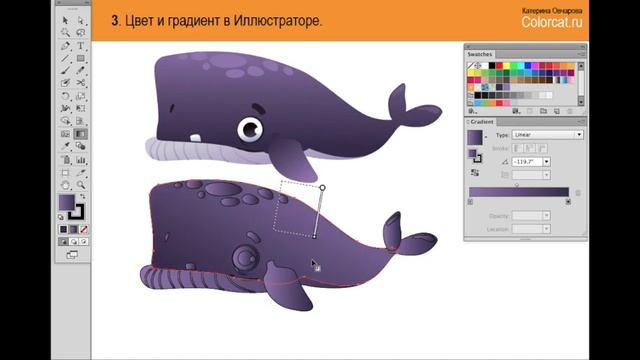
Task: Enable Draw Inside mode
Action: click(x=84, y=242)
